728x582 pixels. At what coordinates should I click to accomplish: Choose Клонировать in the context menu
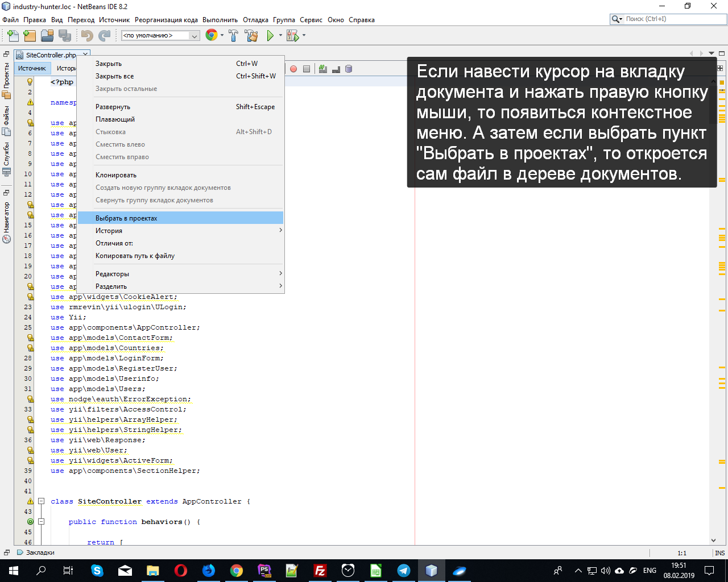180,175
